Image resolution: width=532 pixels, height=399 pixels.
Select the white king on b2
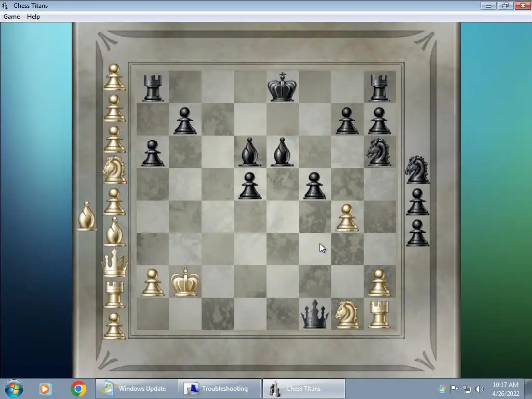click(185, 281)
